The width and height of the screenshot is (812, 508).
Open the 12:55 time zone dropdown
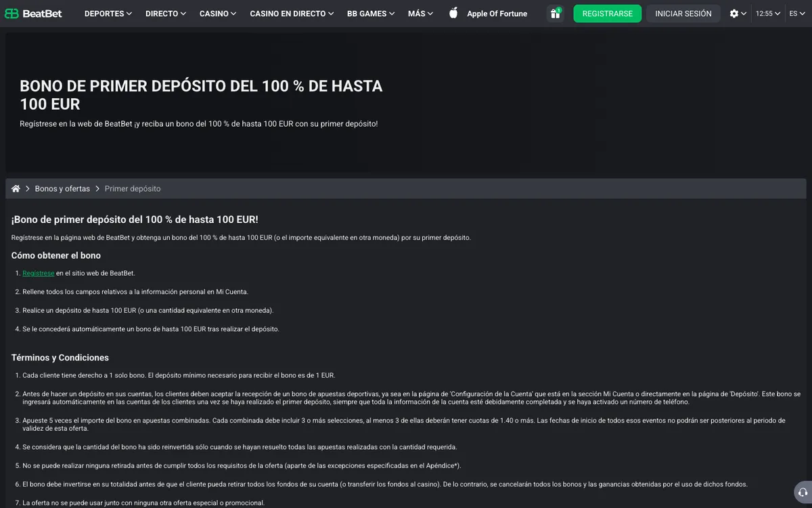[768, 14]
